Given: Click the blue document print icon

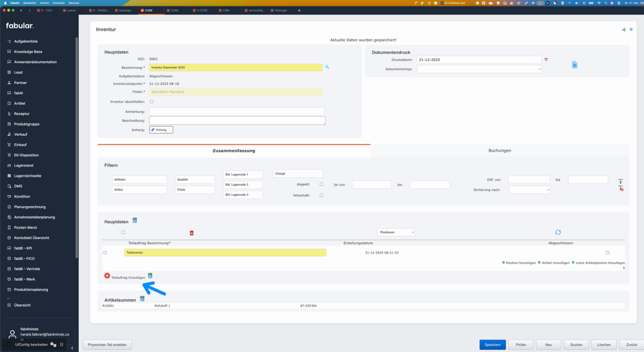Looking at the screenshot, I should [x=574, y=65].
